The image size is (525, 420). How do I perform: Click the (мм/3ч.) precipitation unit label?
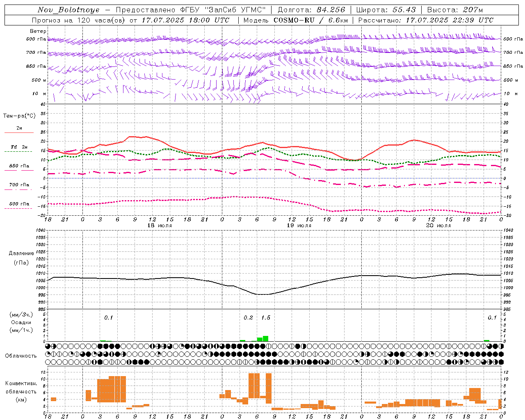click(x=21, y=315)
